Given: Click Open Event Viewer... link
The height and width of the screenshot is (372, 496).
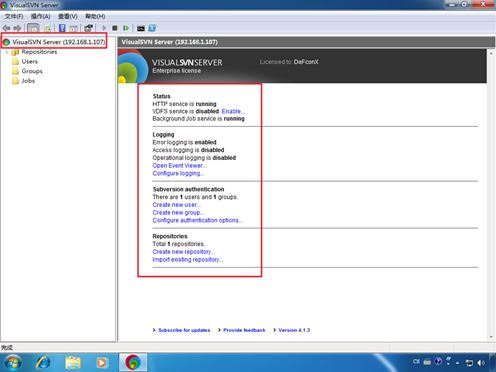Looking at the screenshot, I should click(180, 166).
